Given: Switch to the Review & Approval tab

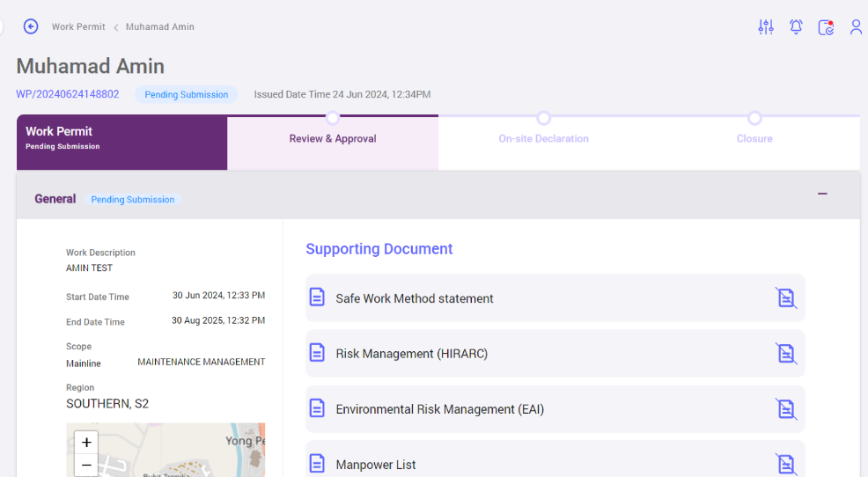Looking at the screenshot, I should pos(333,143).
